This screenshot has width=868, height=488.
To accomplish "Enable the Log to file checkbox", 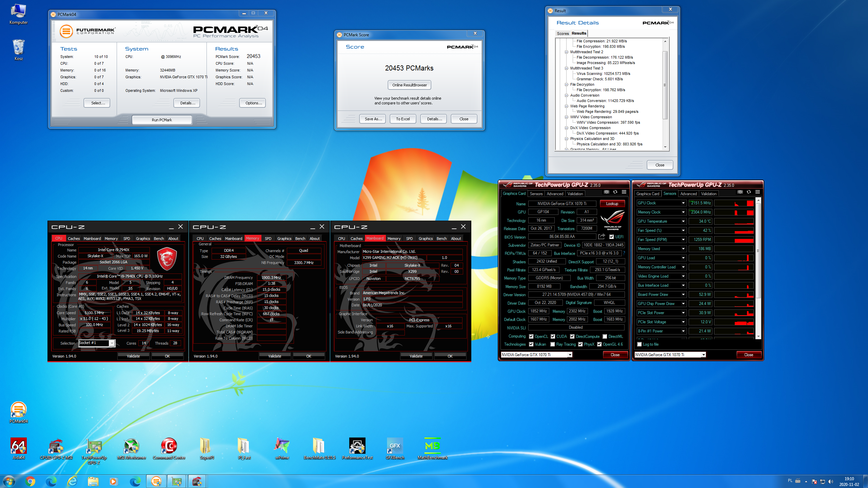I will [639, 344].
